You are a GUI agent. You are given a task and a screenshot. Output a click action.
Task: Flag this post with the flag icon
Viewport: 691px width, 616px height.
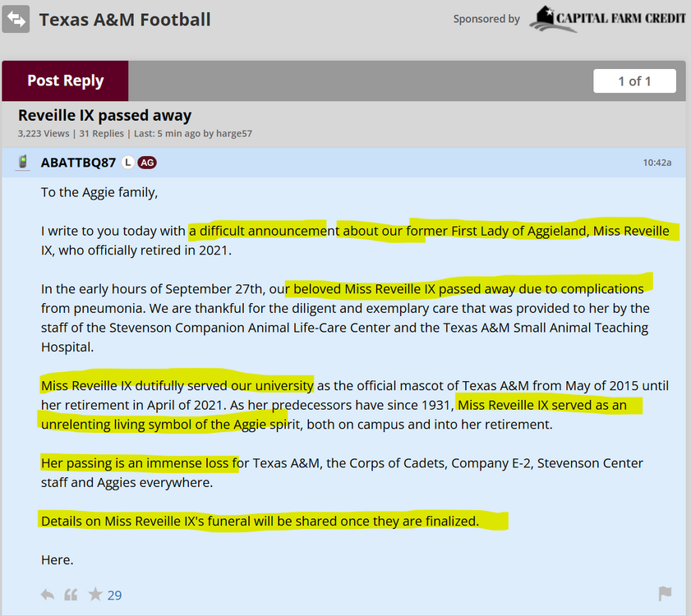[x=666, y=594]
